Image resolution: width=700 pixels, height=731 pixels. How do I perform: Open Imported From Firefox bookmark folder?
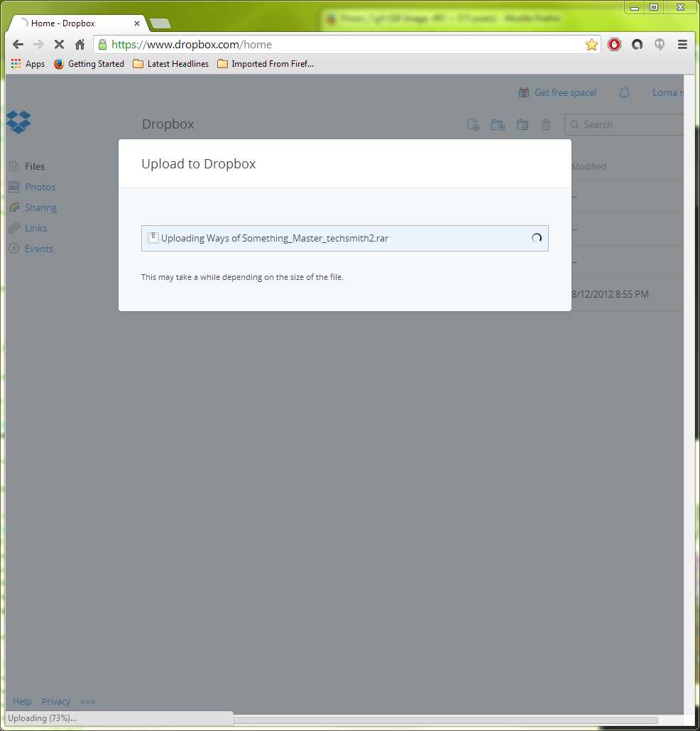pyautogui.click(x=266, y=64)
